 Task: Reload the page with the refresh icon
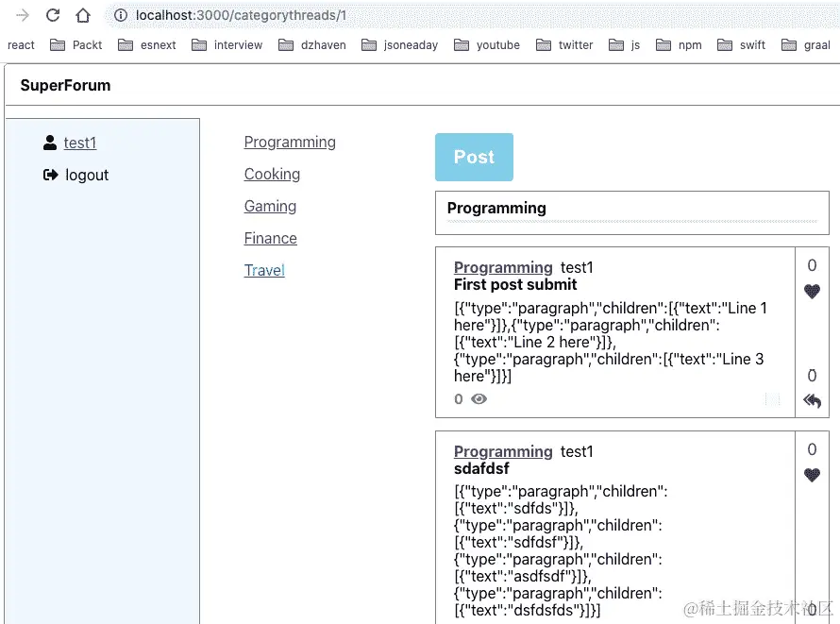(x=53, y=15)
